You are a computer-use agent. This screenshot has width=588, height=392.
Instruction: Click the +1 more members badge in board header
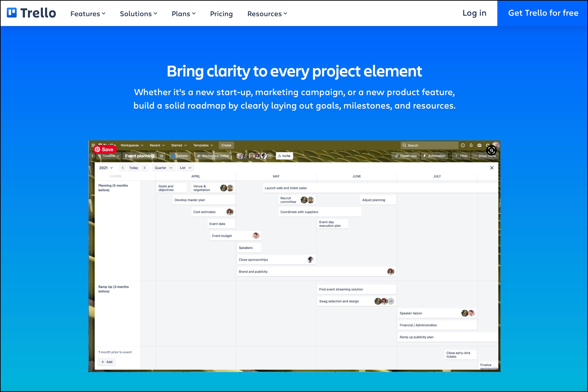[270, 156]
